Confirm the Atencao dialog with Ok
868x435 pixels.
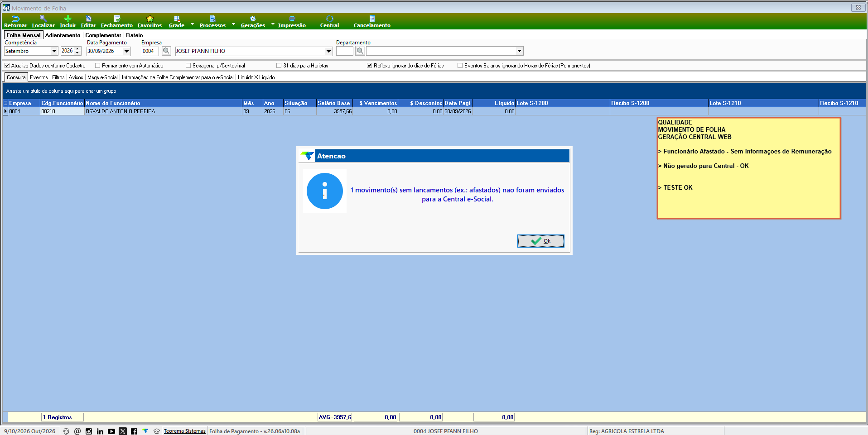click(x=541, y=241)
